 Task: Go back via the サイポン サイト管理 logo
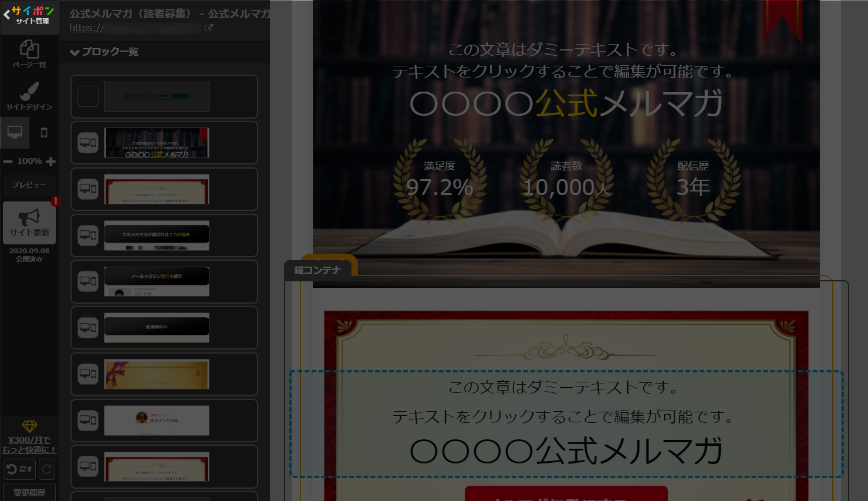click(29, 16)
